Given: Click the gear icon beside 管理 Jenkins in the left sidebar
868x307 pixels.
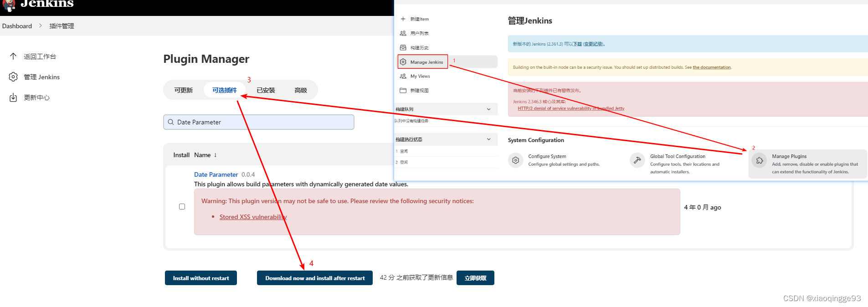Looking at the screenshot, I should 13,77.
